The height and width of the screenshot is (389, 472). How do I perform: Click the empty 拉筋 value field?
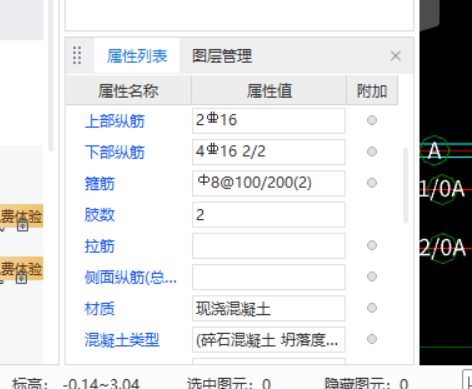point(269,246)
